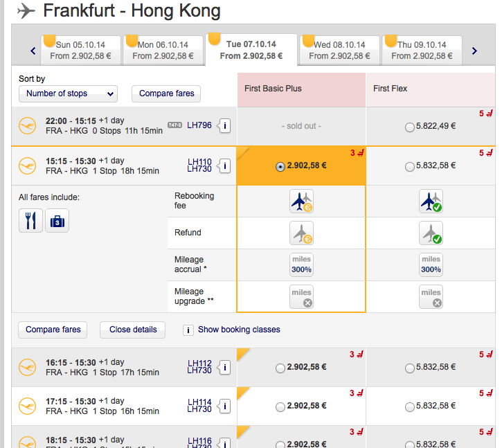Click the baggage allowance icon
Screen dimensions: 502x448
pyautogui.click(x=57, y=221)
